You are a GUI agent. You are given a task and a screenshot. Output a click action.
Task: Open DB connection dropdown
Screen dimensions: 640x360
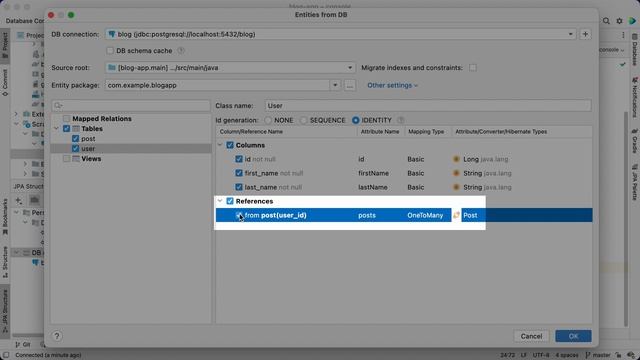pyautogui.click(x=571, y=34)
